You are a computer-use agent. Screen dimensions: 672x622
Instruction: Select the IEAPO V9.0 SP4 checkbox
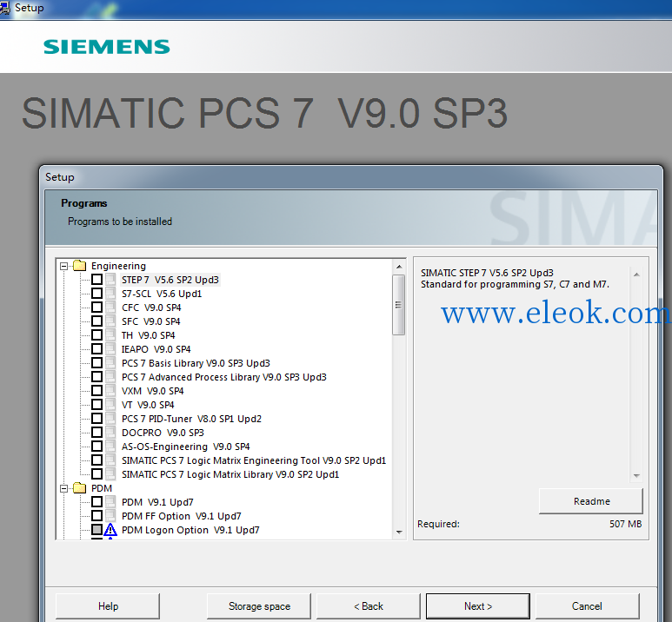tap(96, 349)
